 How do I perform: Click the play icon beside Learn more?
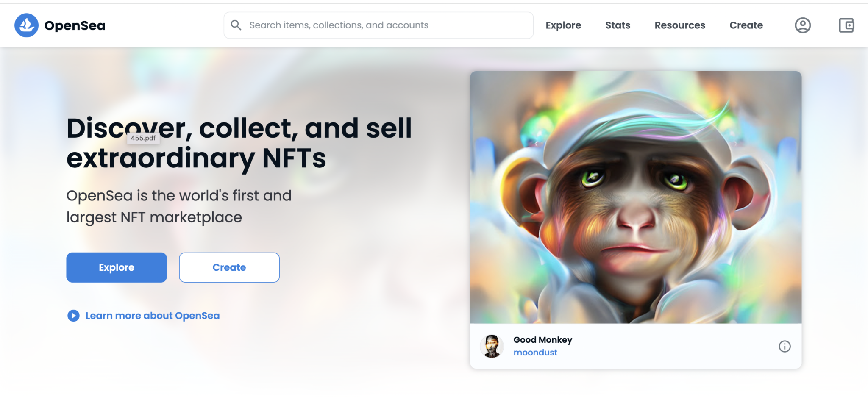click(73, 316)
